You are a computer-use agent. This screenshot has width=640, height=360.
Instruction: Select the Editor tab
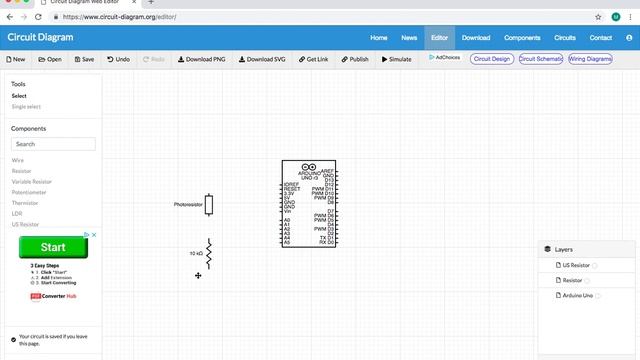440,38
